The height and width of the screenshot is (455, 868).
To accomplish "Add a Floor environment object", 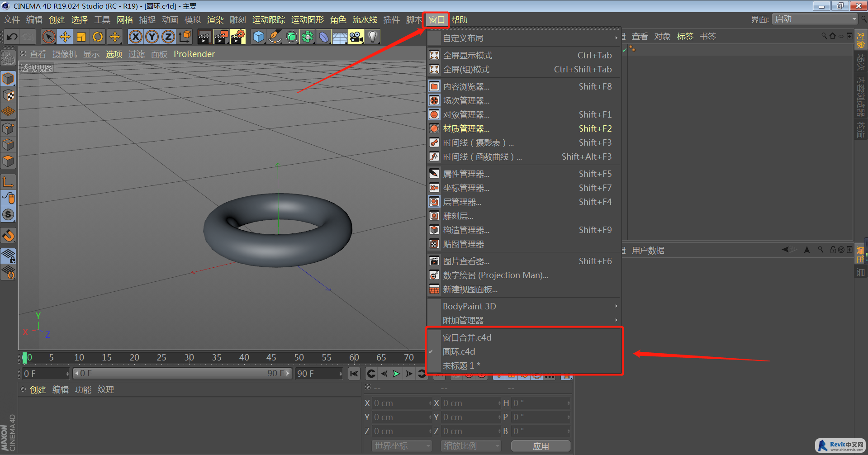I will 340,37.
